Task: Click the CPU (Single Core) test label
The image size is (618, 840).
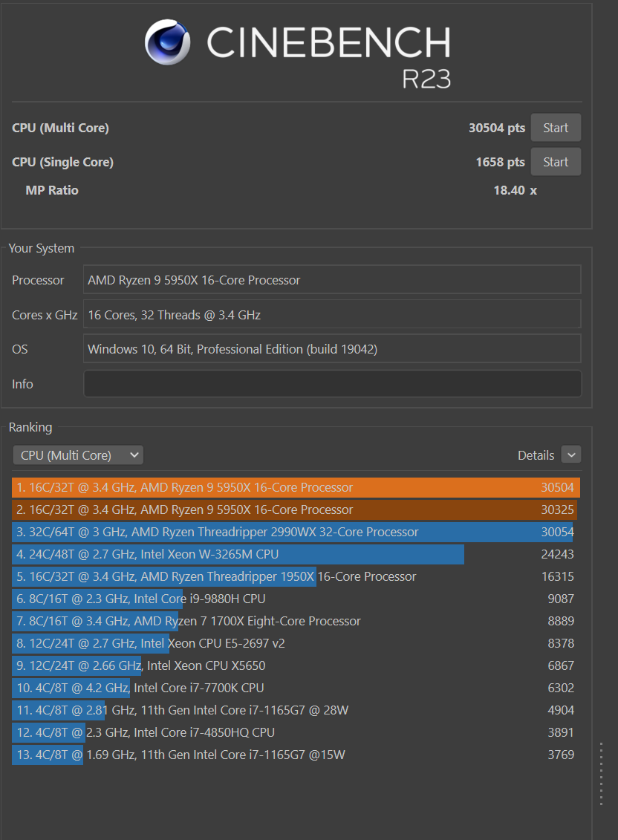Action: point(62,162)
